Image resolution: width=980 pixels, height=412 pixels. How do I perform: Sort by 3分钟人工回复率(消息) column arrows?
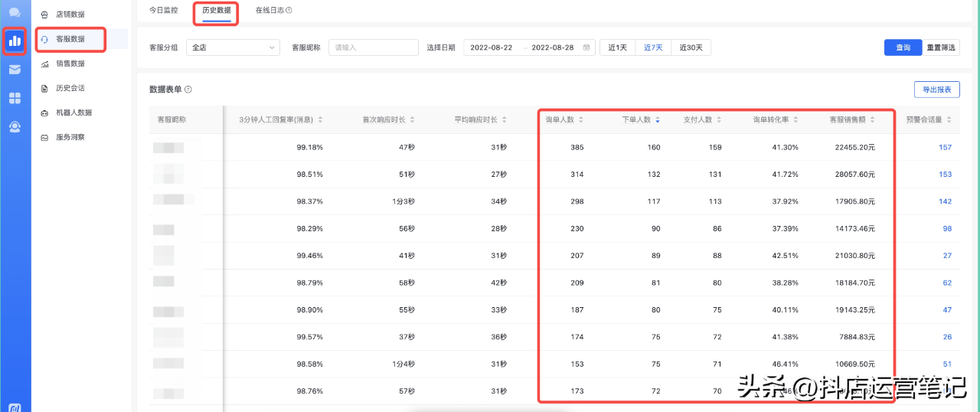320,119
